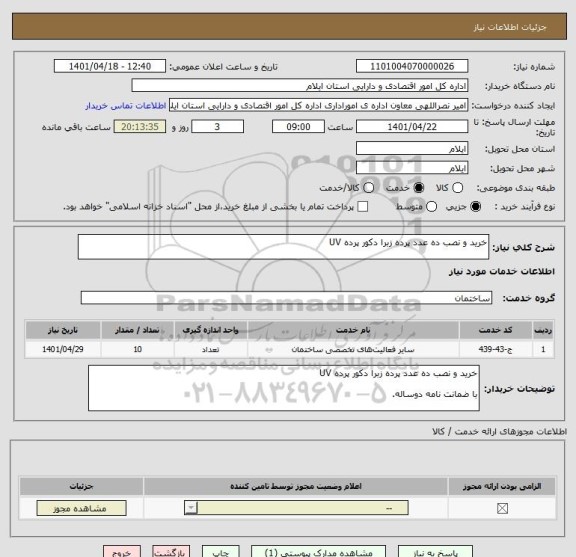Click the کد خدمت column header
The width and height of the screenshot is (576, 557).
point(495,330)
